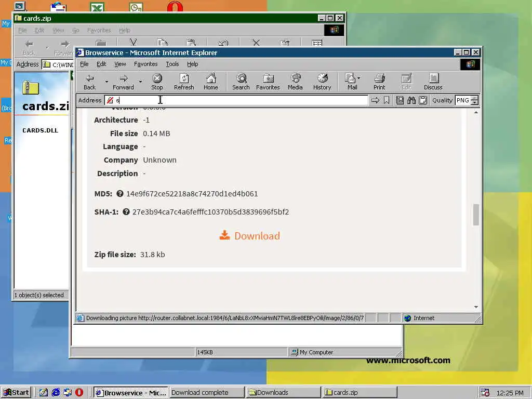The height and width of the screenshot is (399, 532).
Task: Go Back in Internet Explorer toolbar
Action: 89,82
